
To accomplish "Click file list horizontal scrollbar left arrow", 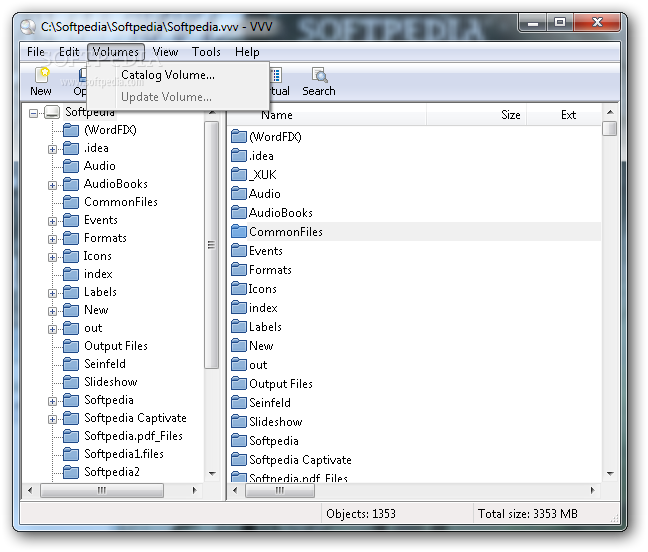I will coord(236,490).
